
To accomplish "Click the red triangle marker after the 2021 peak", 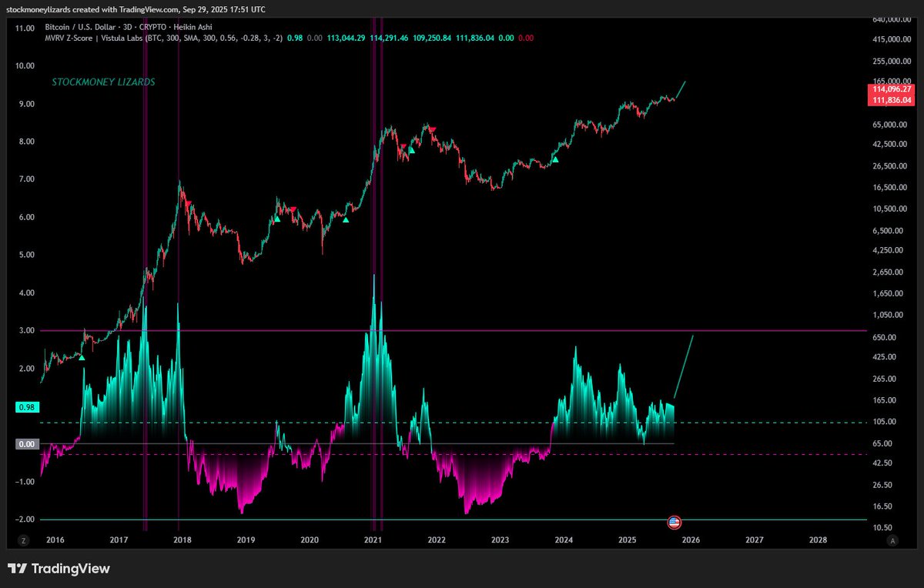I will pos(433,127).
